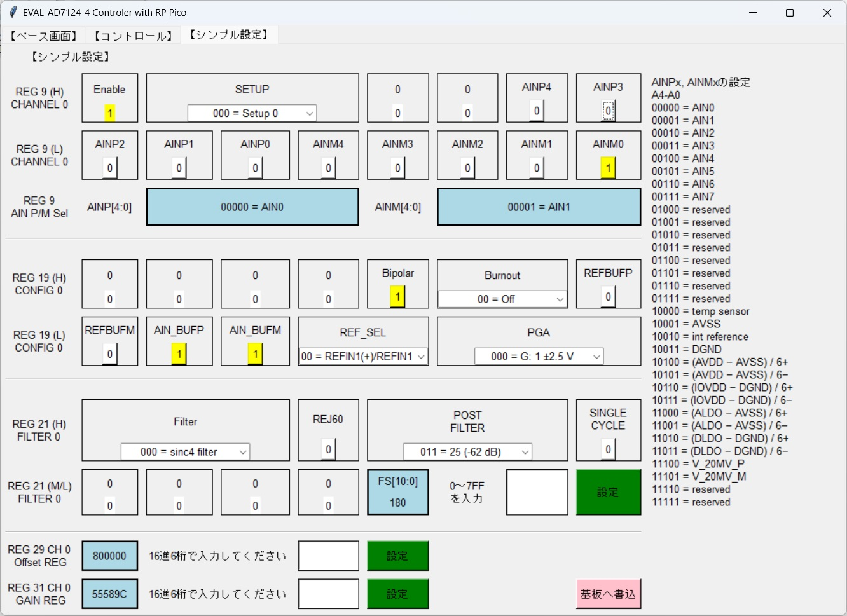Viewport: 847px width, 616px height.
Task: Toggle the SINGLE CYCLE bit
Action: [608, 449]
